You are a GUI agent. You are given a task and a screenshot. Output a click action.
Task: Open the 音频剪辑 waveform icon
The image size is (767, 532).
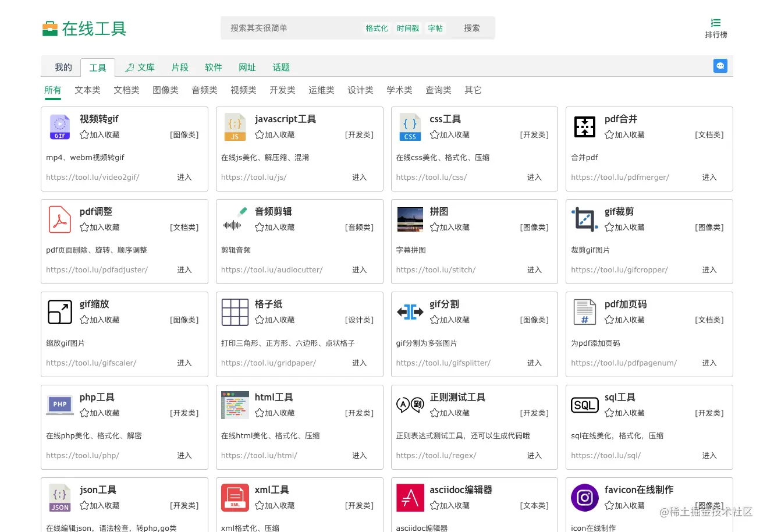(235, 219)
